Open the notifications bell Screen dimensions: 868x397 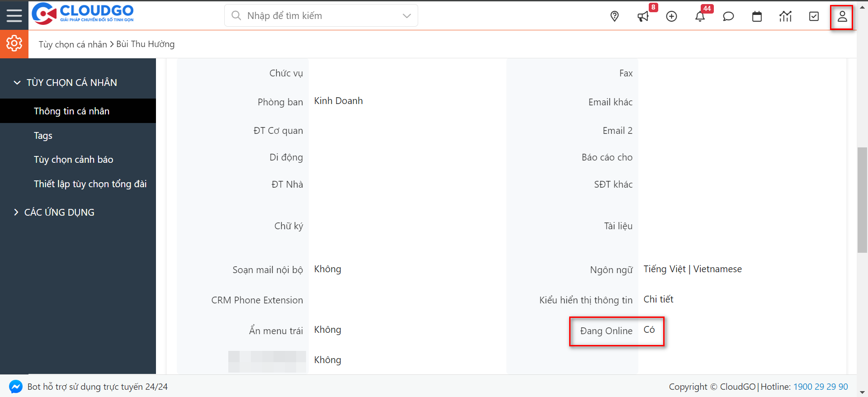click(700, 17)
